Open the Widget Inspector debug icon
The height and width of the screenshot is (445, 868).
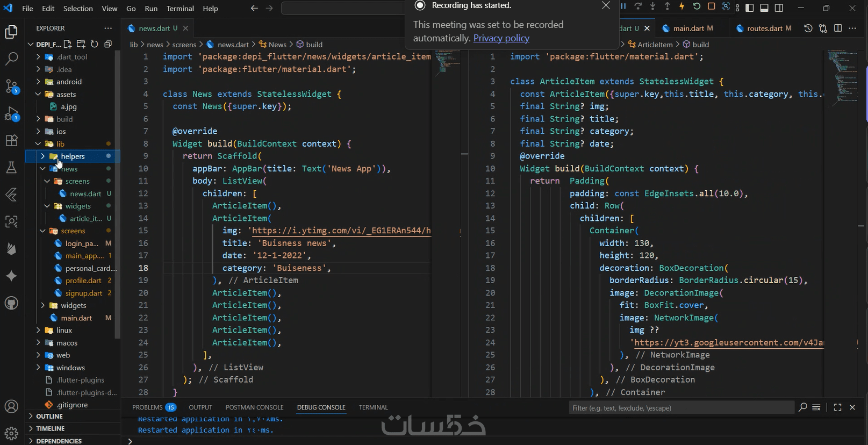click(726, 6)
